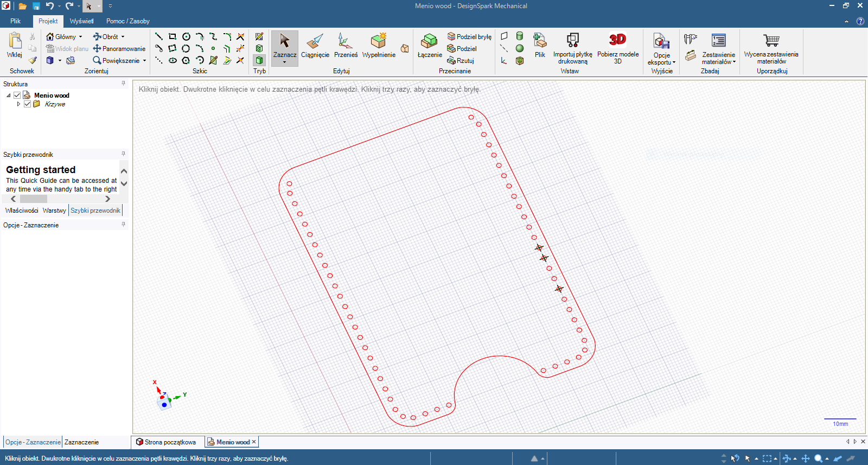
Task: Click the Plik insert file icon
Action: click(540, 46)
